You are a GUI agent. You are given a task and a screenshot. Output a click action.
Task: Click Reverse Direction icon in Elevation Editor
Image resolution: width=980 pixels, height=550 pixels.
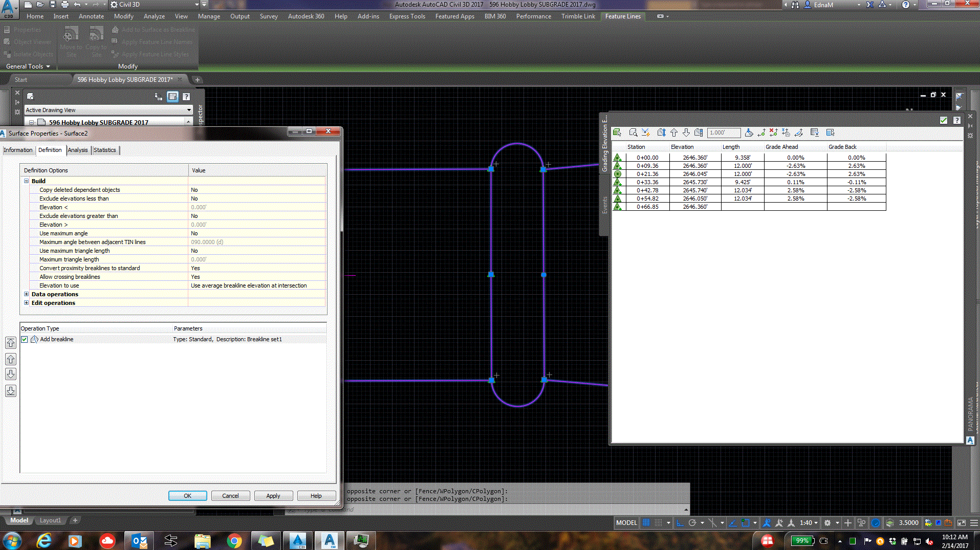[798, 133]
